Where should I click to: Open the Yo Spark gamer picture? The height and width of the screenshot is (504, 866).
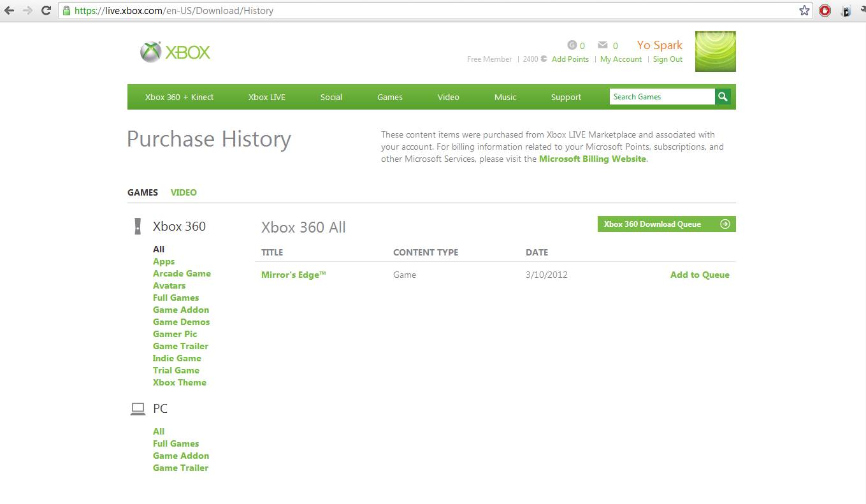click(716, 52)
